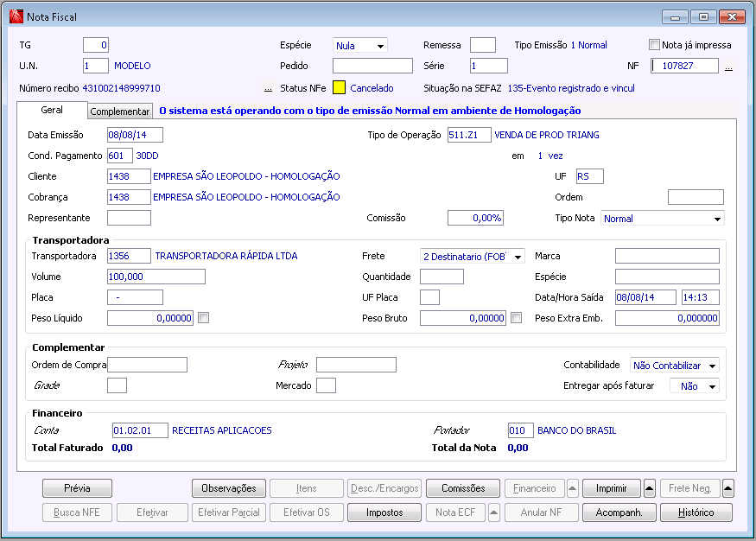
Task: Click the NF number field 107827
Action: click(684, 66)
